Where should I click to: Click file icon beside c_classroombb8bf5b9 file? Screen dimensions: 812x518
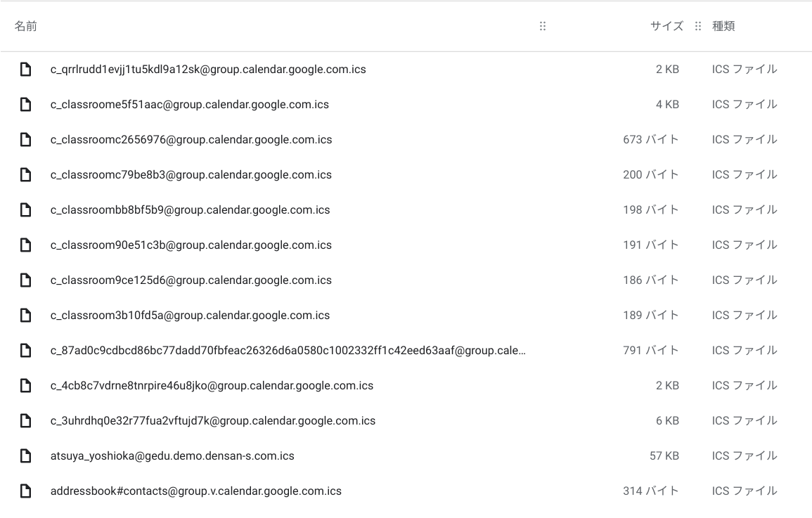(x=25, y=210)
